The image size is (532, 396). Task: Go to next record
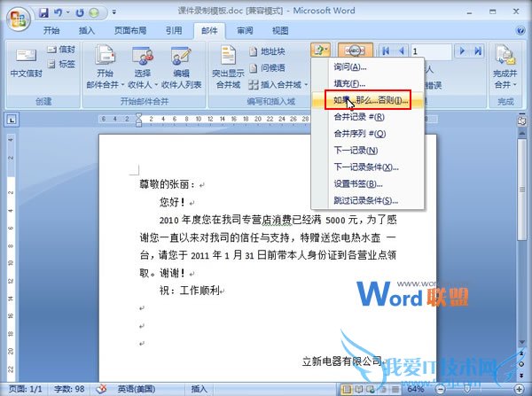tap(462, 51)
